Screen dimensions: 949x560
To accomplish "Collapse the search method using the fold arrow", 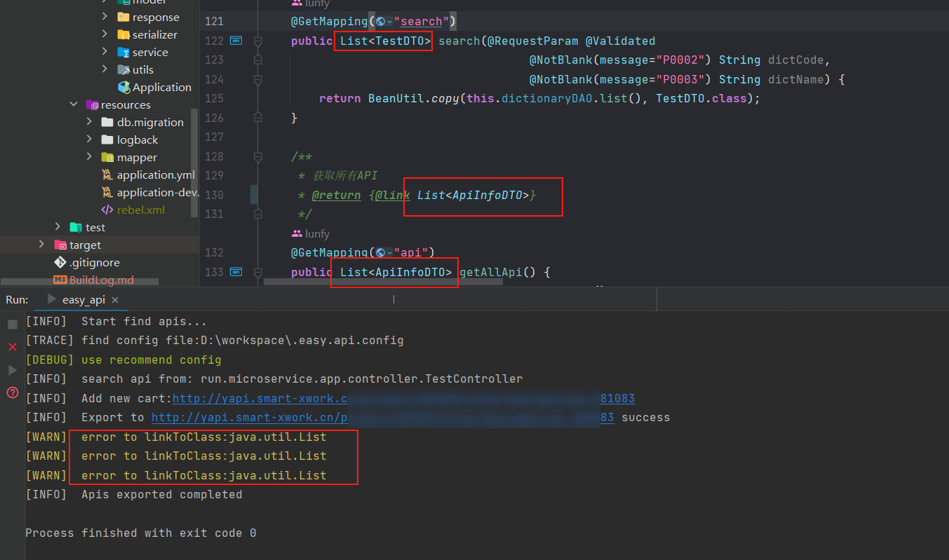I will 257,41.
